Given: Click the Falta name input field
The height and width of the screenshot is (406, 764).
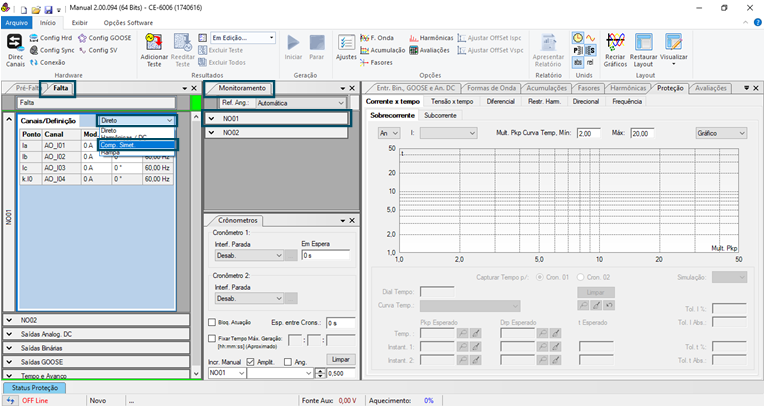Looking at the screenshot, I should 96,103.
